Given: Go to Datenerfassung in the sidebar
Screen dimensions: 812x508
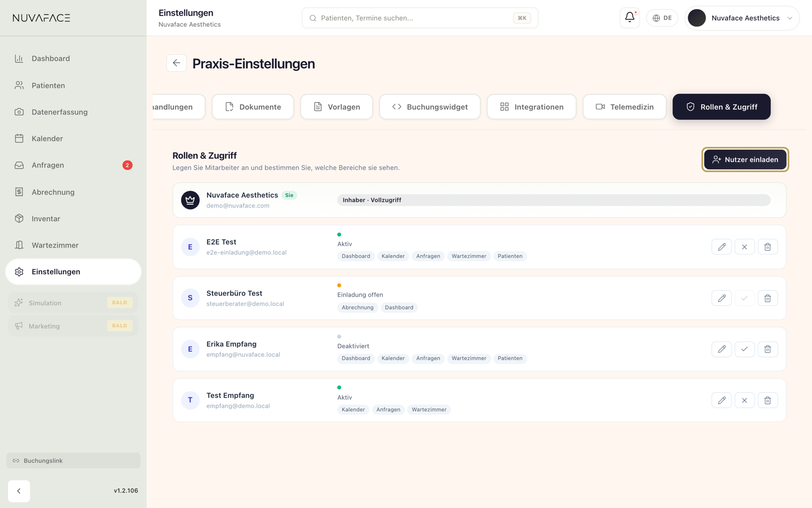Looking at the screenshot, I should (73, 112).
